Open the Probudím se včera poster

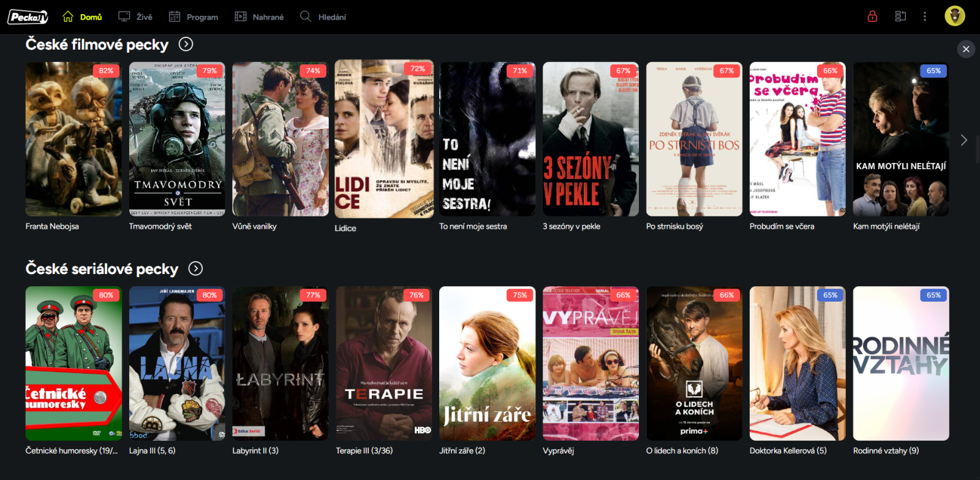798,139
